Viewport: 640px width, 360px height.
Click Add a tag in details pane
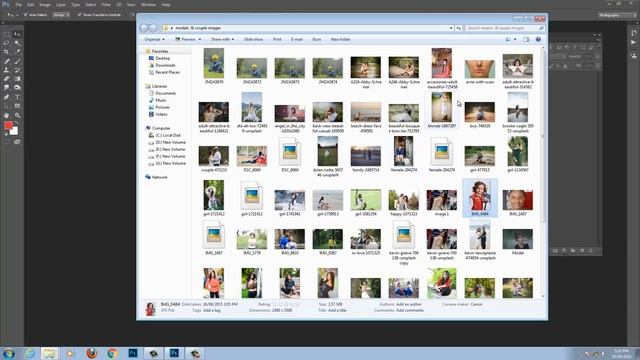point(211,310)
